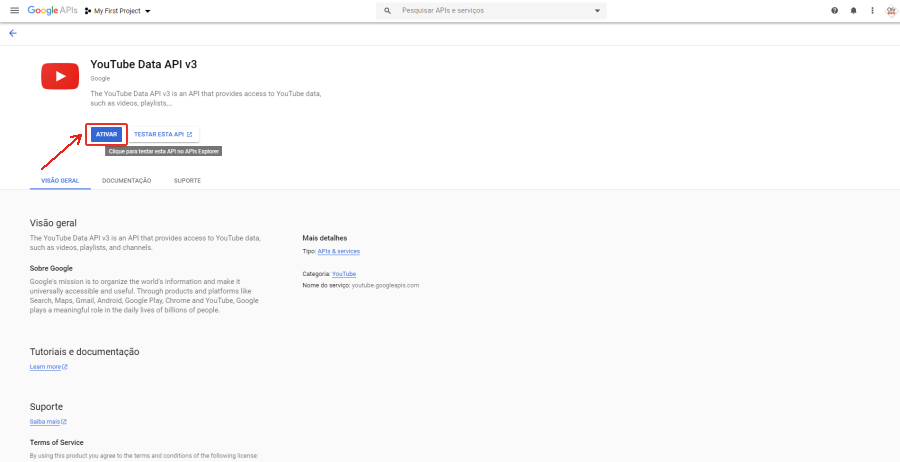The height and width of the screenshot is (462, 900).
Task: Open the notifications bell
Action: [x=854, y=10]
